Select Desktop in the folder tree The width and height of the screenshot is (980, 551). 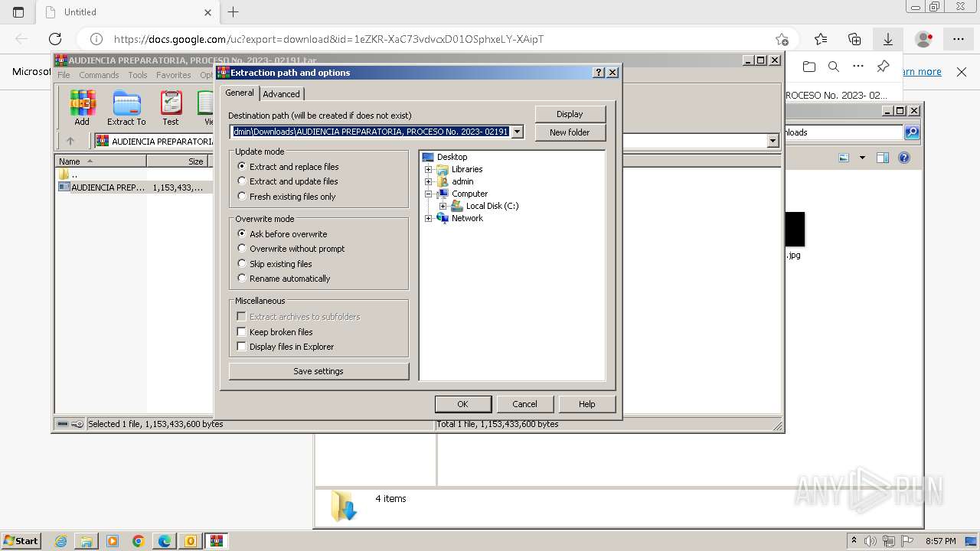(452, 157)
